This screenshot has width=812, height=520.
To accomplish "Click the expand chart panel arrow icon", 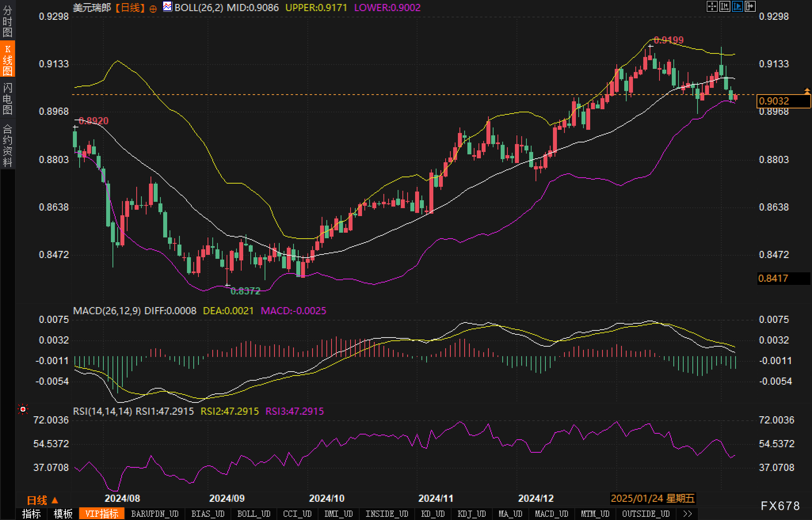I will pos(750,6).
